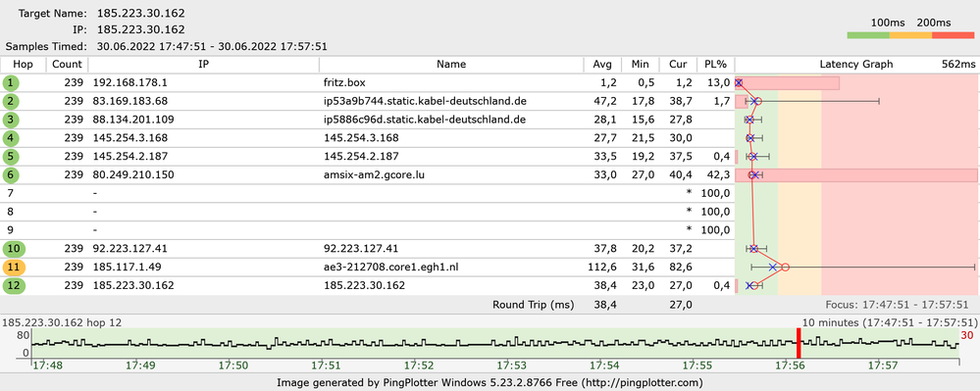Image resolution: width=980 pixels, height=391 pixels.
Task: Click IP 88.134.201.109
Action: click(x=133, y=120)
